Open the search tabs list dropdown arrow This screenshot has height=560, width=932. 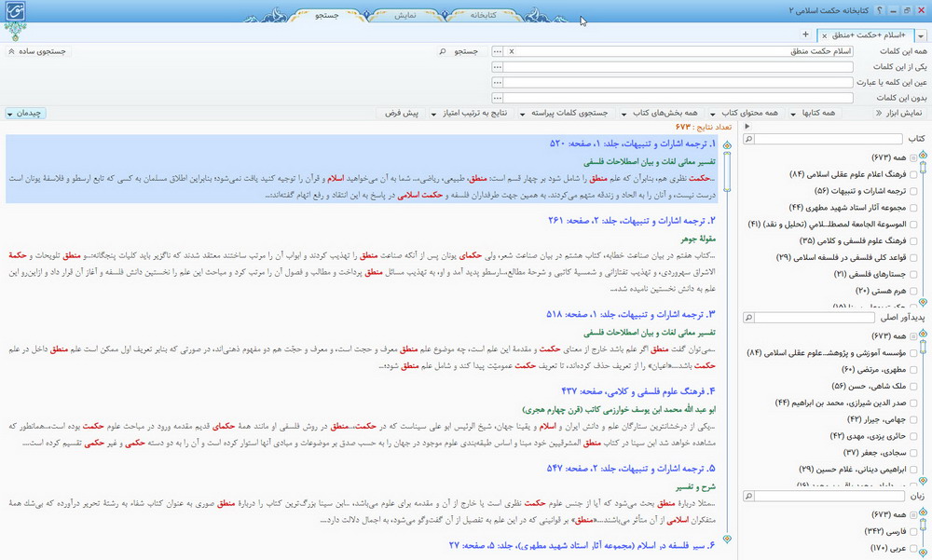point(922,35)
